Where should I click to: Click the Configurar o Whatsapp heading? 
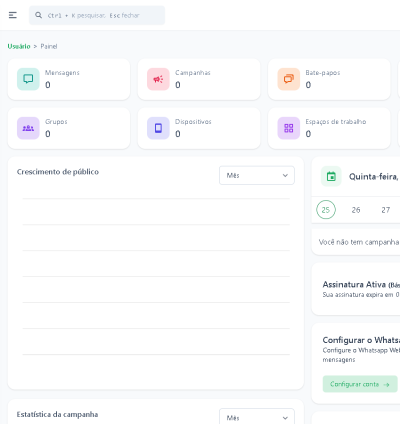tap(361, 340)
